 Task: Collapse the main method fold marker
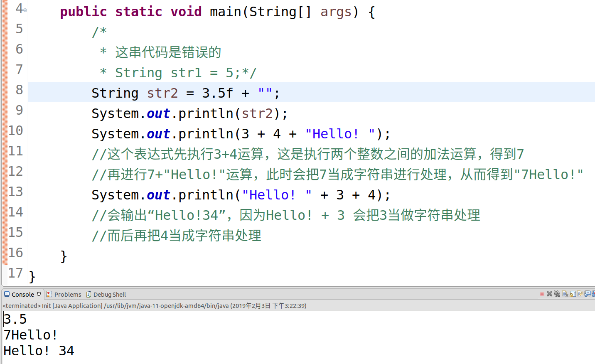pos(25,10)
